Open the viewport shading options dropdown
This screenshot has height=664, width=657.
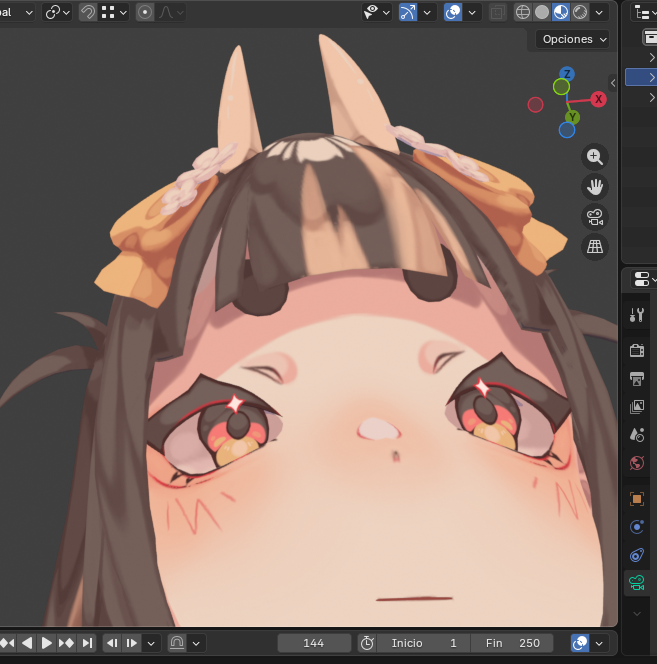[x=599, y=13]
